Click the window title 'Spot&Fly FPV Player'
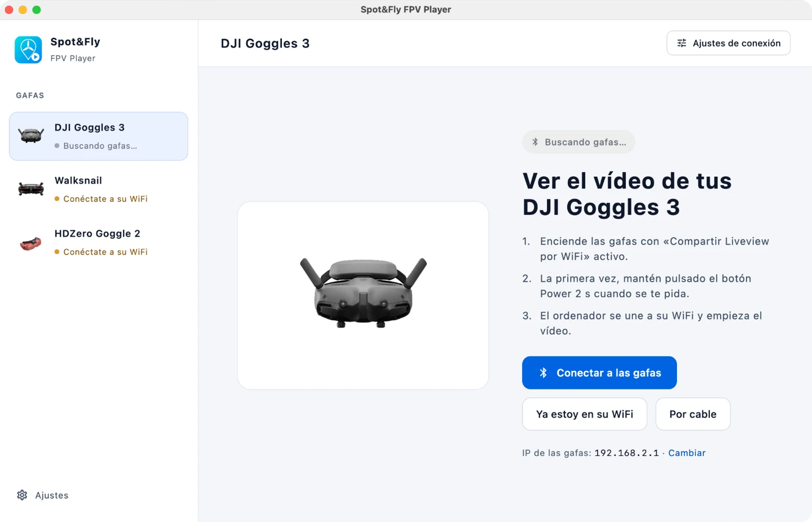 (x=406, y=9)
